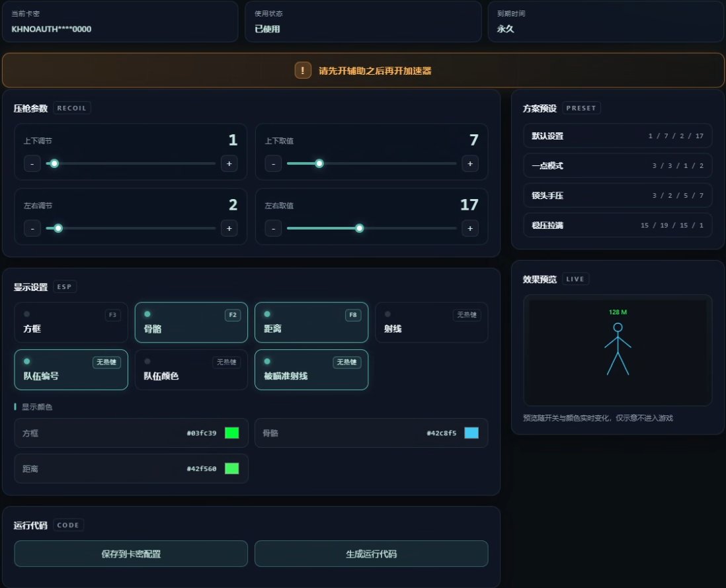The height and width of the screenshot is (588, 726).
Task: Open the 骨骼 blue color swatch
Action: pos(471,433)
